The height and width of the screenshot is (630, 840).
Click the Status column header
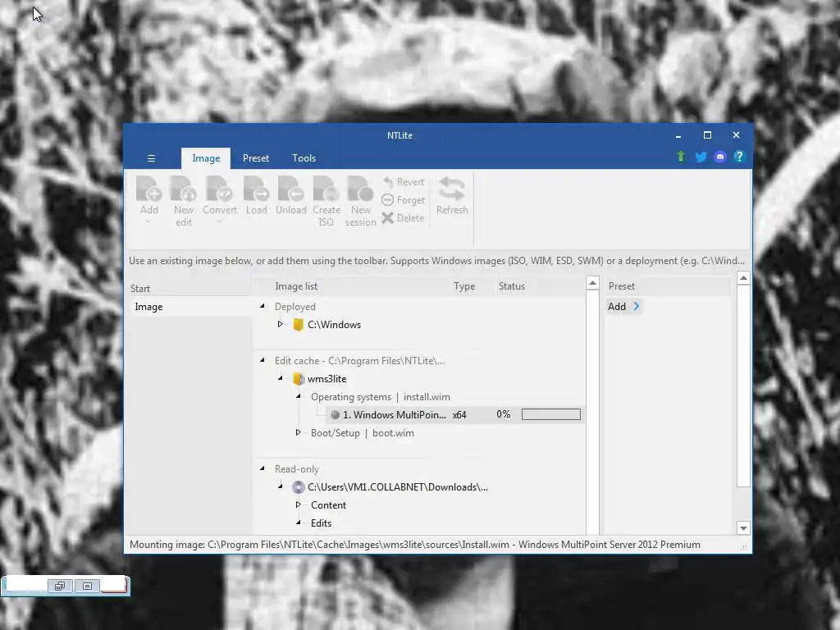pyautogui.click(x=512, y=286)
